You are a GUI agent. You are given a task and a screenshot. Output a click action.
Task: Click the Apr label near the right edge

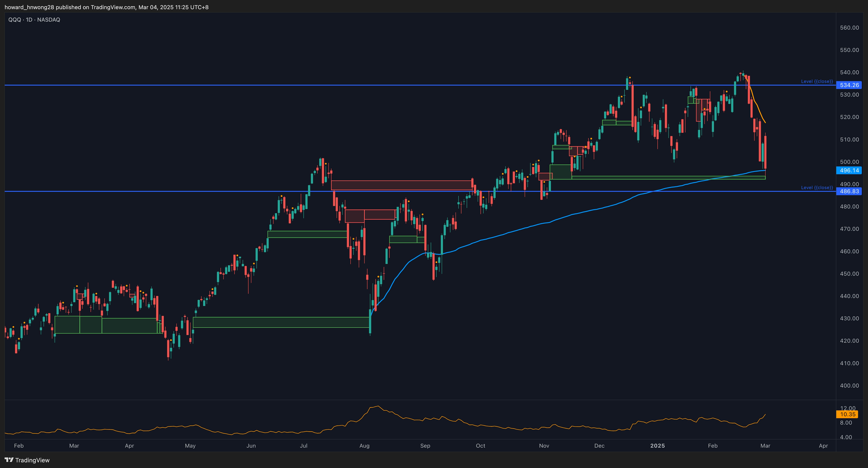click(x=823, y=445)
